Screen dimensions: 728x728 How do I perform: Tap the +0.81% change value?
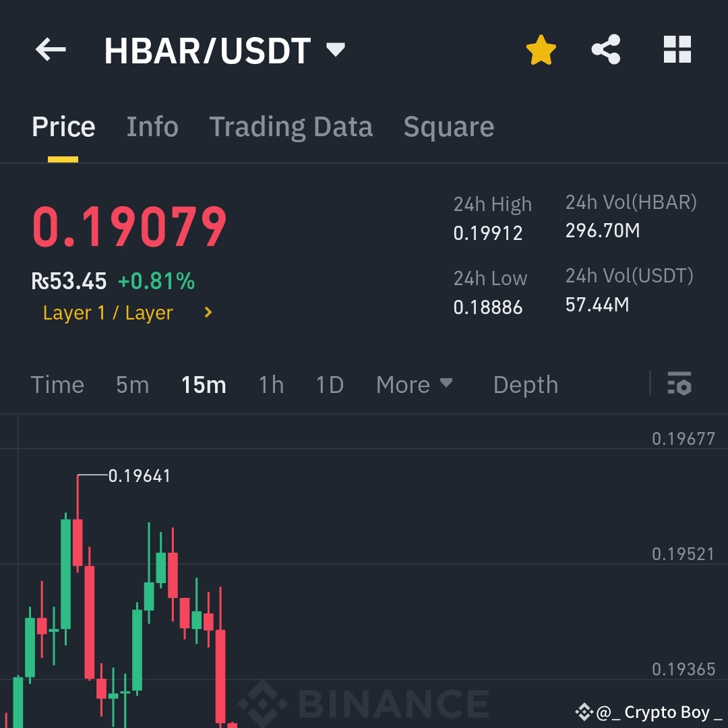tap(156, 281)
